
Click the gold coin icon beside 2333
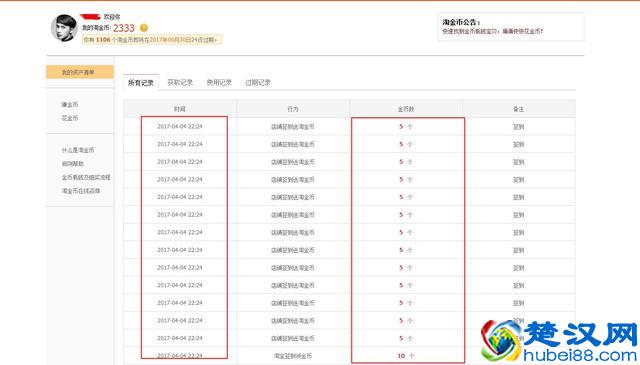(144, 28)
